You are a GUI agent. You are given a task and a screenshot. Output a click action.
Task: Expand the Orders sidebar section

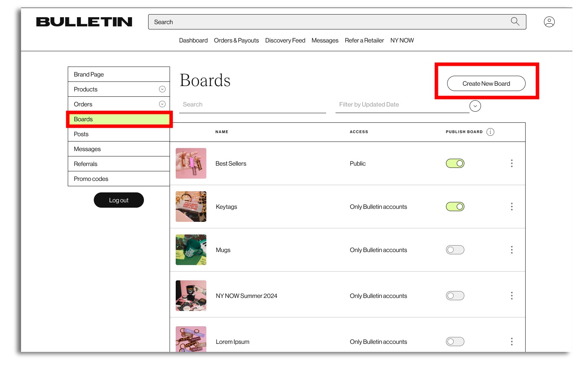pyautogui.click(x=162, y=104)
